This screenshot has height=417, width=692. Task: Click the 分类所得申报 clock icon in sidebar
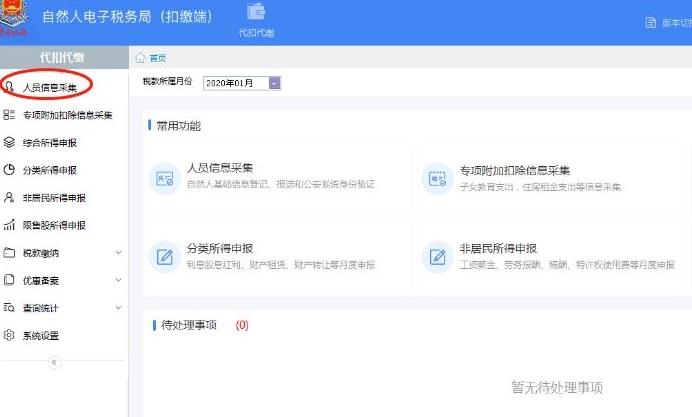(x=9, y=170)
